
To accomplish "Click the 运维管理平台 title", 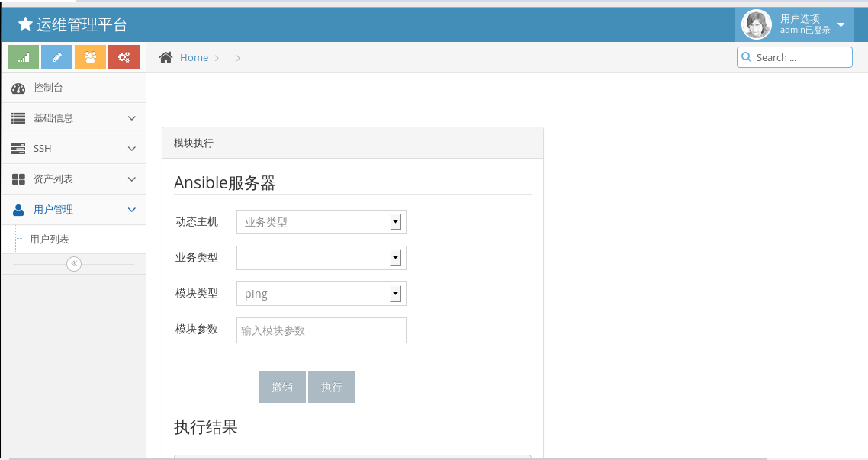I will (82, 24).
